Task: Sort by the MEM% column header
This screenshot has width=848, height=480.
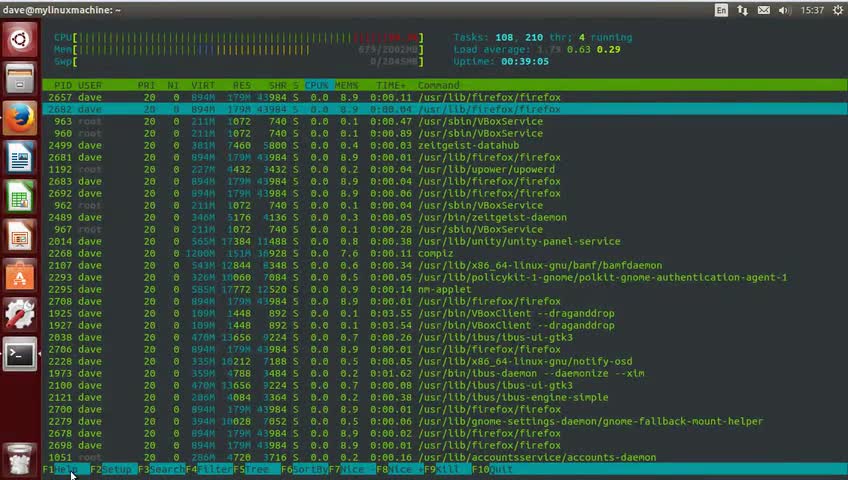Action: pyautogui.click(x=346, y=85)
